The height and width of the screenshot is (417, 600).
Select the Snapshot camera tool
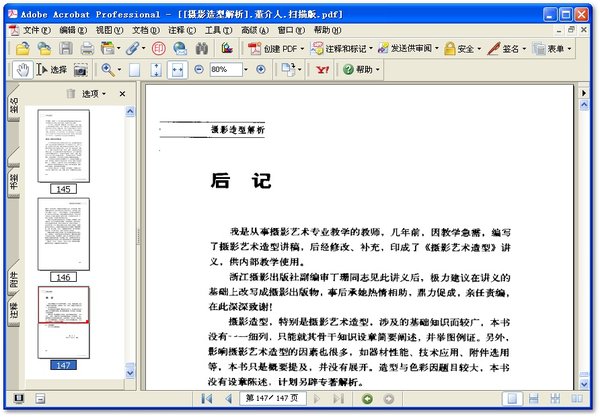81,70
